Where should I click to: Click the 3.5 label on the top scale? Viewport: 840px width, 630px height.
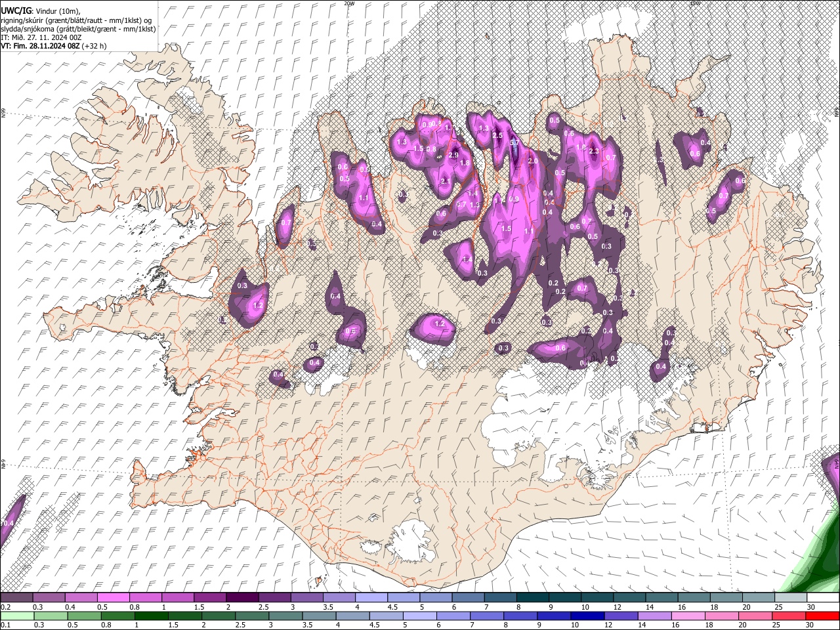(x=328, y=607)
